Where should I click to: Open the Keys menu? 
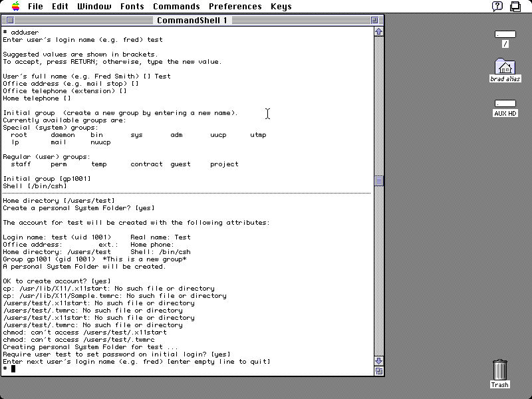point(281,7)
